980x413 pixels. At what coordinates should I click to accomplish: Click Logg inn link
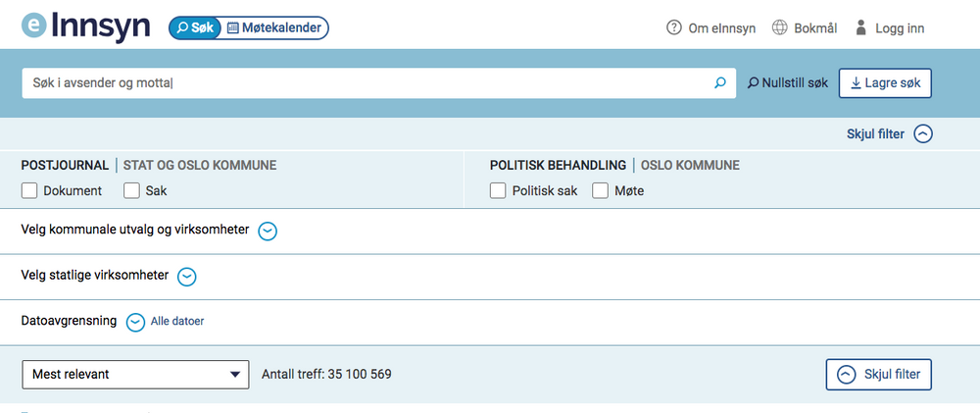click(x=900, y=28)
